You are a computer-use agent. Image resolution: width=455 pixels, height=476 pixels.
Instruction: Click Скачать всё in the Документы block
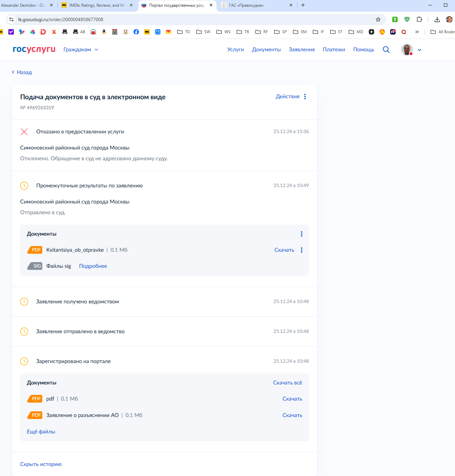click(288, 383)
